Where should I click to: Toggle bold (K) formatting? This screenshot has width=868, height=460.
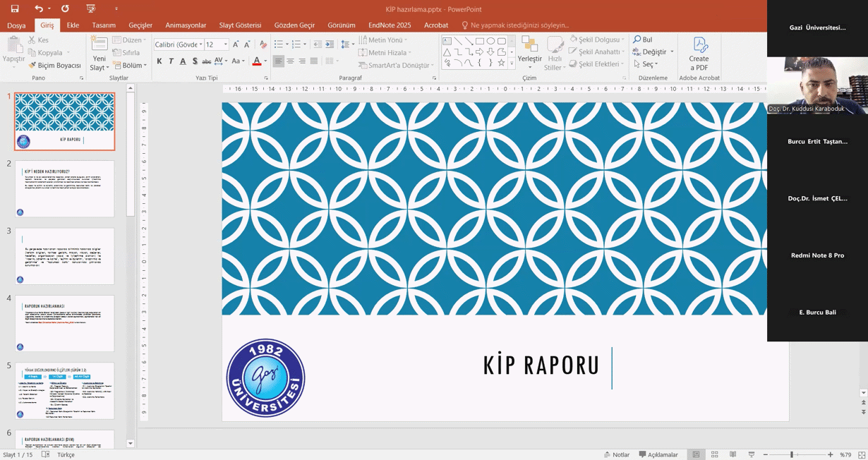[x=159, y=61]
